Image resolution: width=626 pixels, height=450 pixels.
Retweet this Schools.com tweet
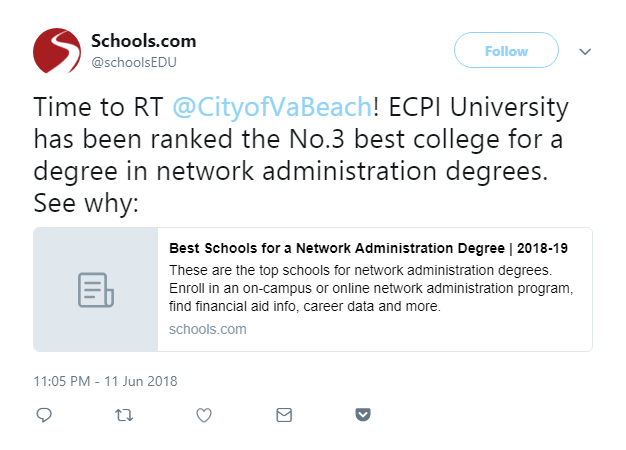[124, 415]
